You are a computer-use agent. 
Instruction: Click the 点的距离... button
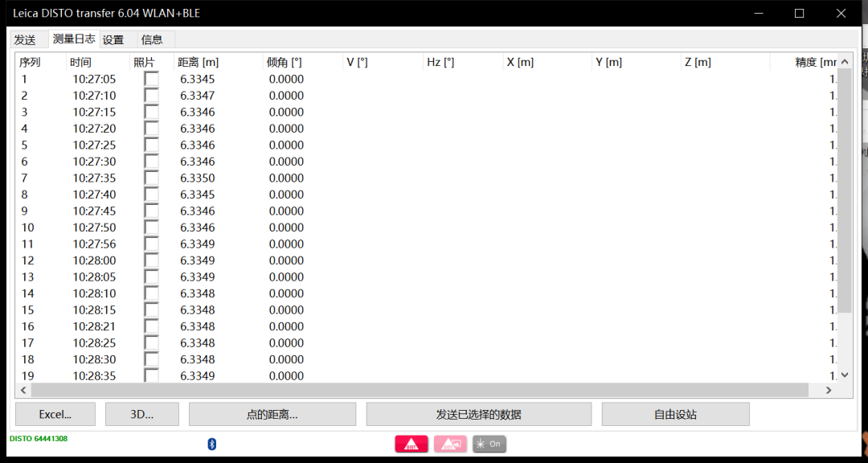[x=272, y=414]
